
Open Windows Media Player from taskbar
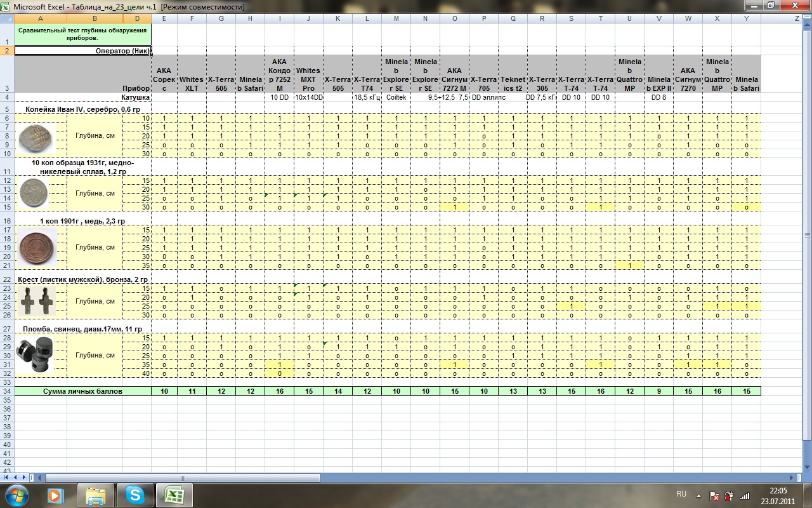point(56,494)
